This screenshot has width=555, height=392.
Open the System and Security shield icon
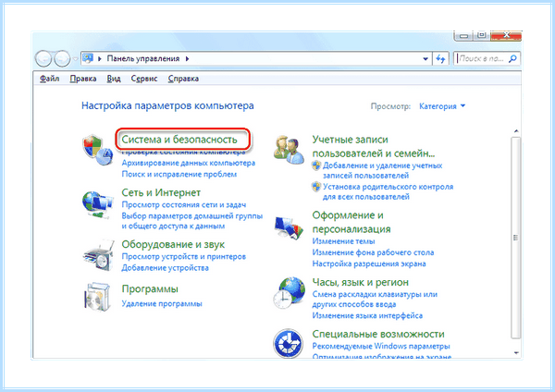click(98, 150)
